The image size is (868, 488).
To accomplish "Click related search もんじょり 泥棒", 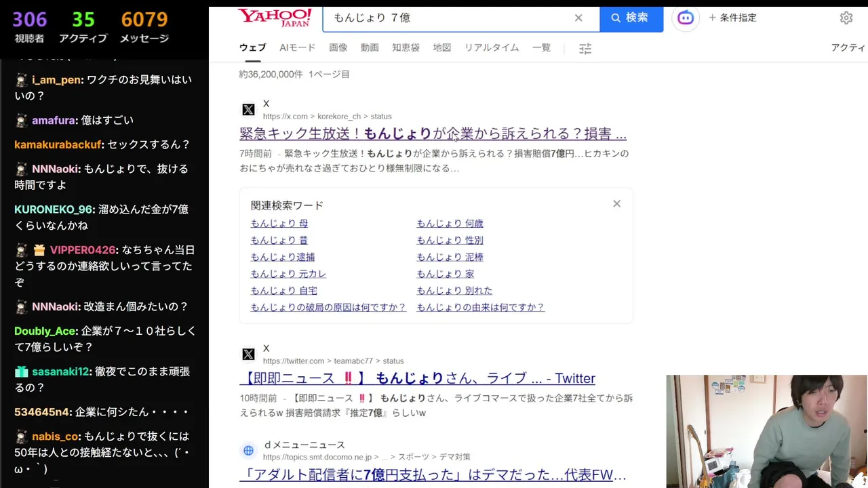I will [x=450, y=257].
